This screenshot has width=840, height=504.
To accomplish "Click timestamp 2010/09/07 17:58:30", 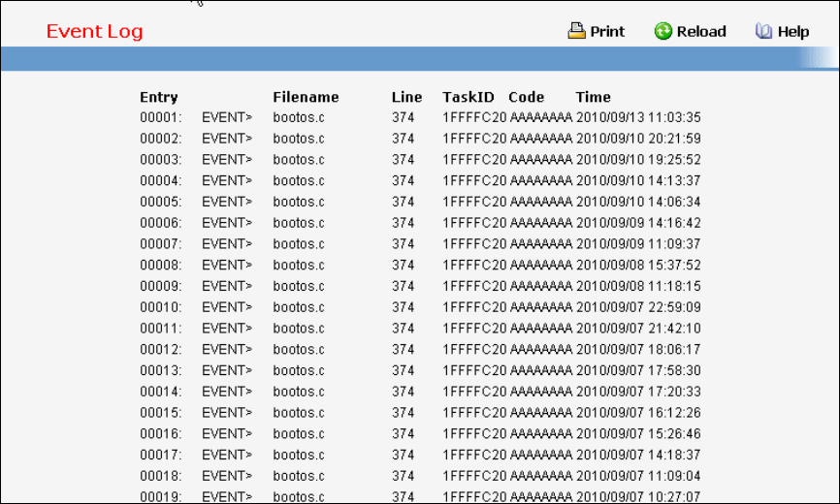I will point(638,370).
